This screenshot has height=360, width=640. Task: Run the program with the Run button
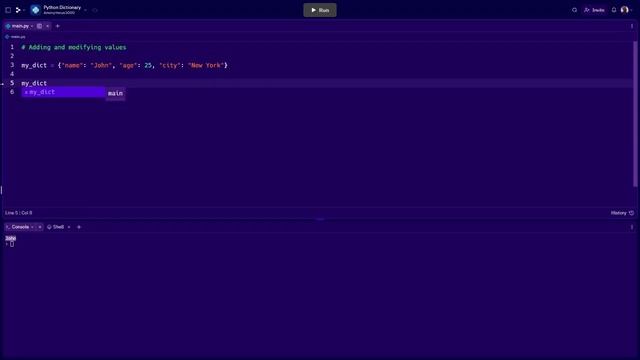click(320, 10)
